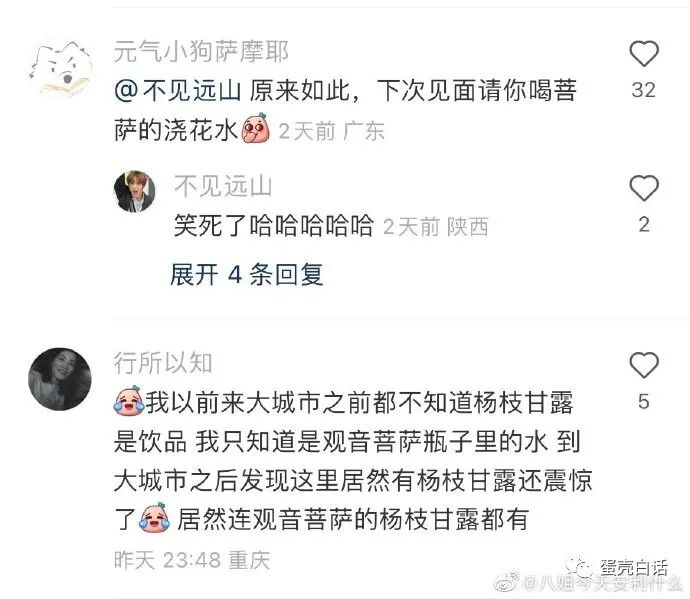Tap the username 不见远山 on reply
The image size is (690, 599).
223,186
